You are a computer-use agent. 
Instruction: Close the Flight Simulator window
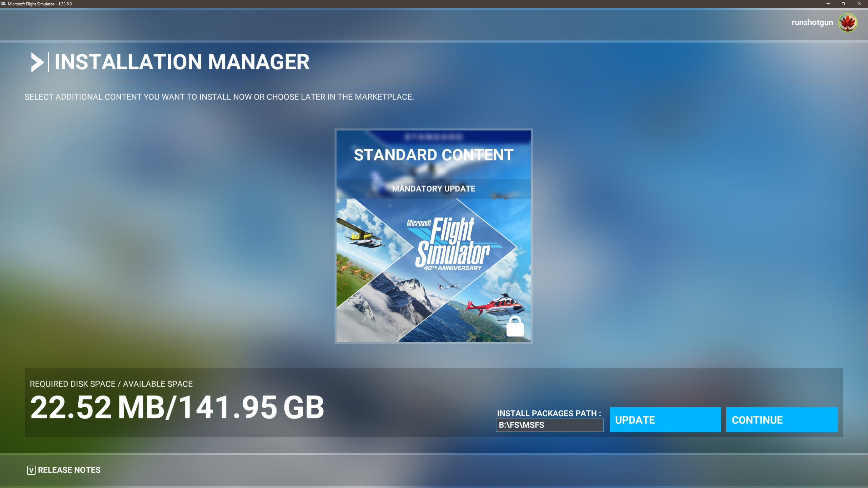click(x=859, y=4)
